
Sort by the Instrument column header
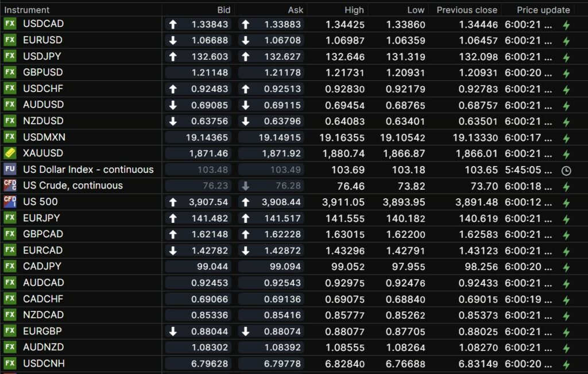tap(27, 10)
